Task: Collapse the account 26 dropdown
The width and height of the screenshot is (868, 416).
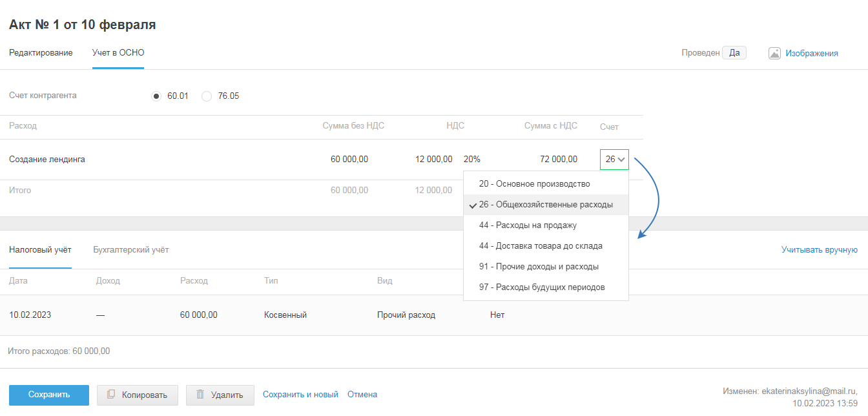Action: 614,159
